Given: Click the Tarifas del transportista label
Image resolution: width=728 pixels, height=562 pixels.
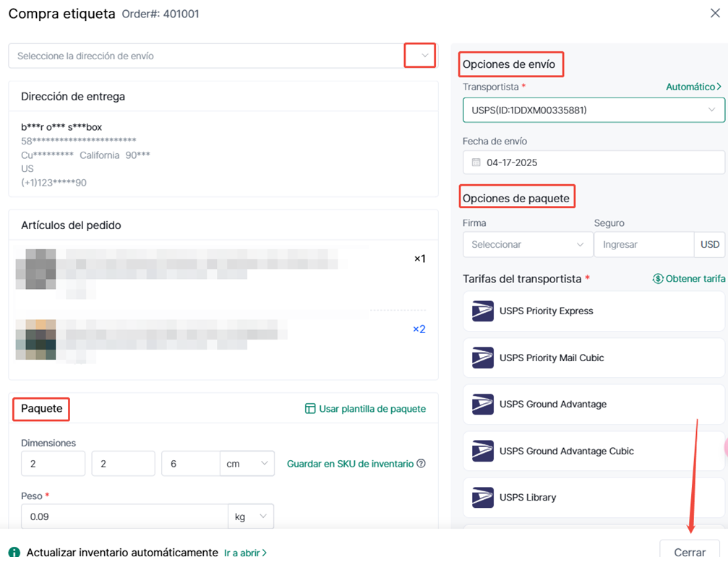Looking at the screenshot, I should click(522, 278).
